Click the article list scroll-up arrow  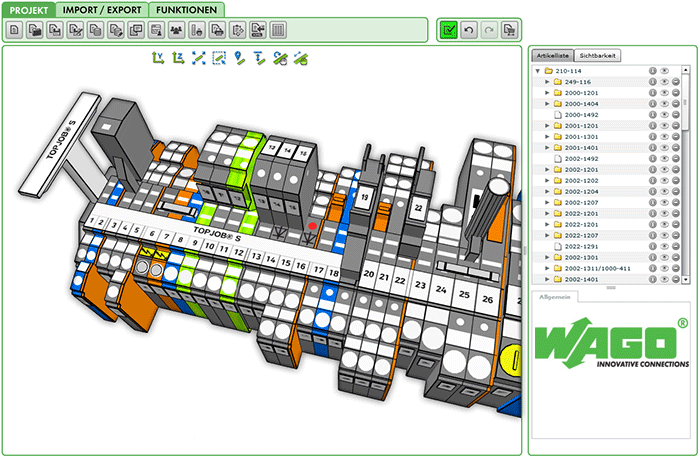[686, 70]
